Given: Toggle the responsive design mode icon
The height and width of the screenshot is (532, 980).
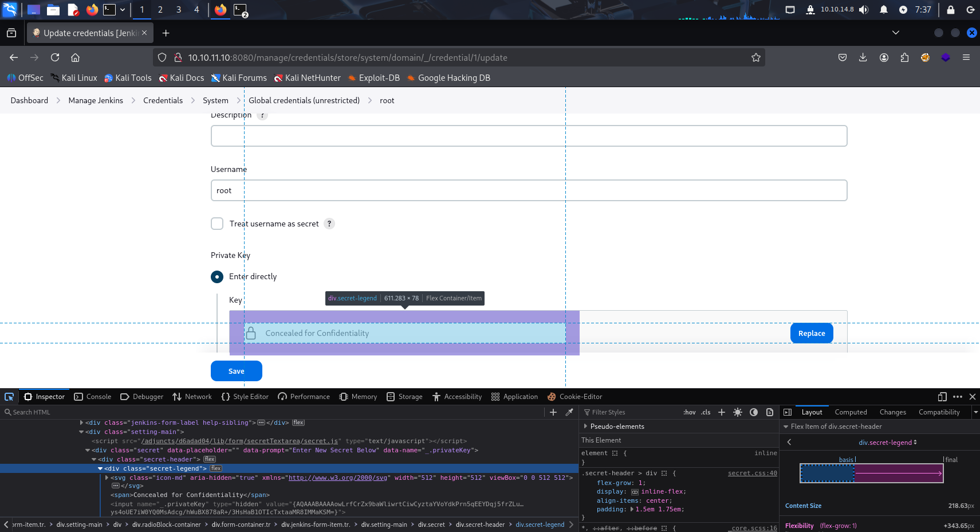Looking at the screenshot, I should 942,397.
